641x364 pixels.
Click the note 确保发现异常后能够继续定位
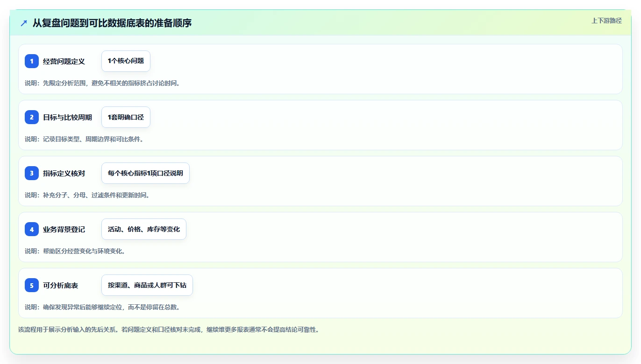tap(83, 307)
